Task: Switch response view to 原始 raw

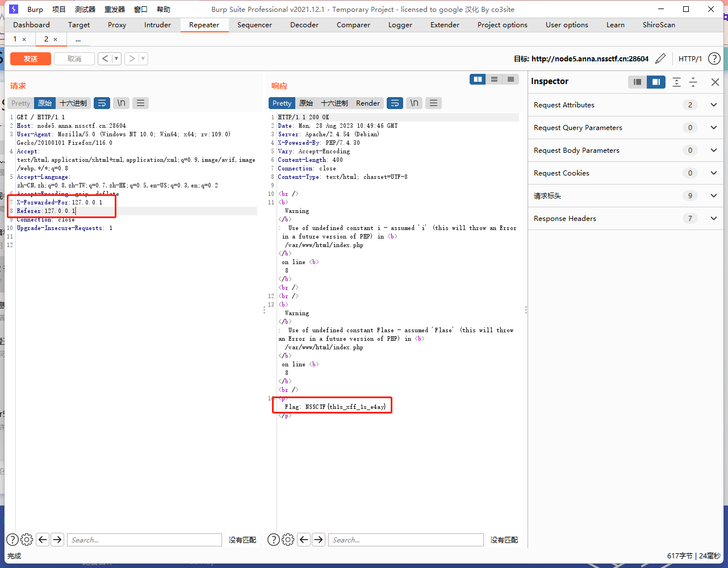Action: click(306, 103)
